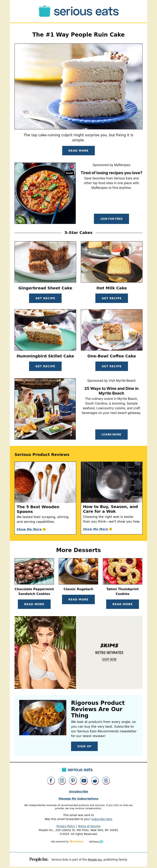Open the Threads social icon
The height and width of the screenshot is (868, 157).
(106, 780)
